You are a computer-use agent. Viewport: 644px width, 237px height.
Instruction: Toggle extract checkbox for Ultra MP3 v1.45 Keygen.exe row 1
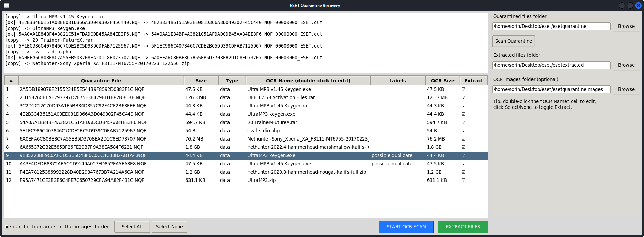click(x=464, y=89)
